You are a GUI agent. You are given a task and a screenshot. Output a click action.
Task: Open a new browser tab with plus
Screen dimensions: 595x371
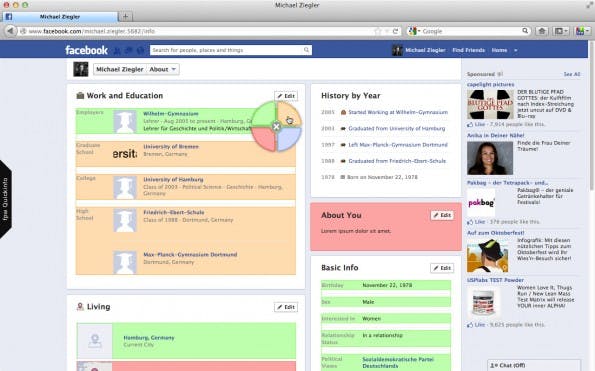(x=125, y=17)
